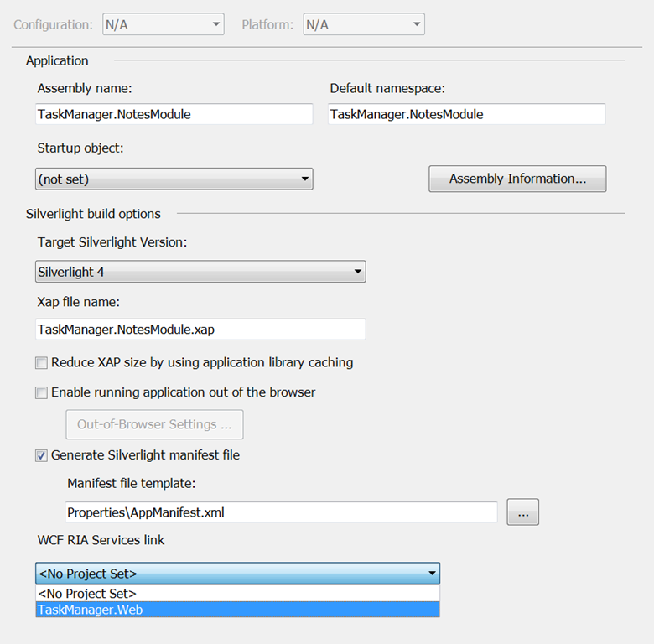Open Assembly Information dialog
The image size is (654, 644).
click(x=517, y=179)
